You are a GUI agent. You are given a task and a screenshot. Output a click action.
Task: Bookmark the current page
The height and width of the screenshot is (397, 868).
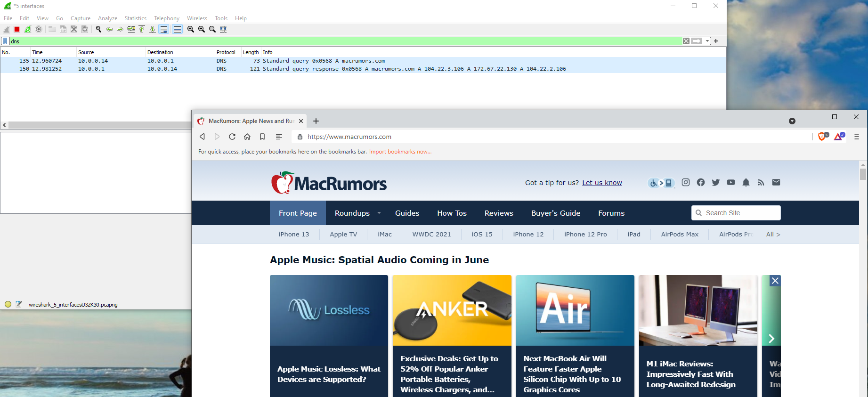tap(262, 137)
